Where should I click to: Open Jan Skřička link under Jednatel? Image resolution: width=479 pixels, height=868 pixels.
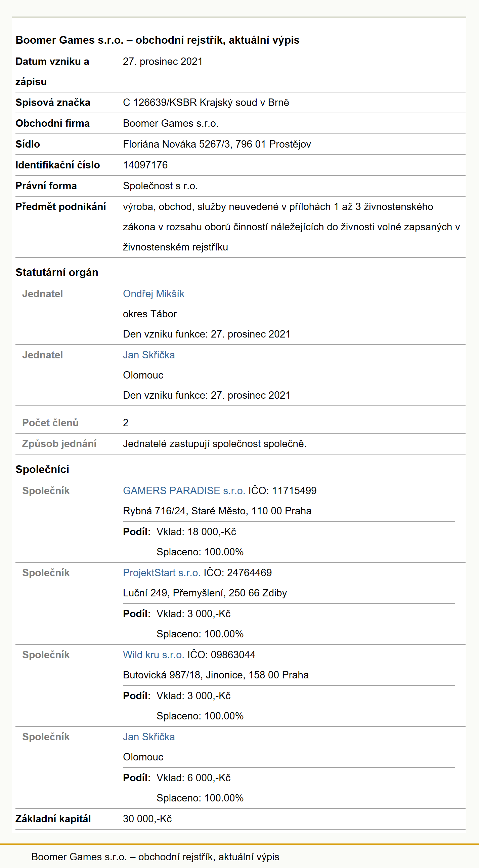pyautogui.click(x=149, y=355)
